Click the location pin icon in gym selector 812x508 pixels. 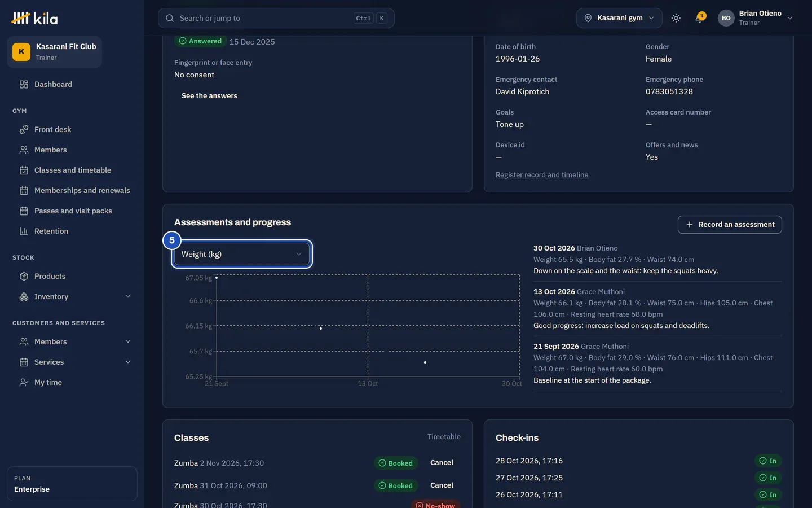[x=588, y=18]
